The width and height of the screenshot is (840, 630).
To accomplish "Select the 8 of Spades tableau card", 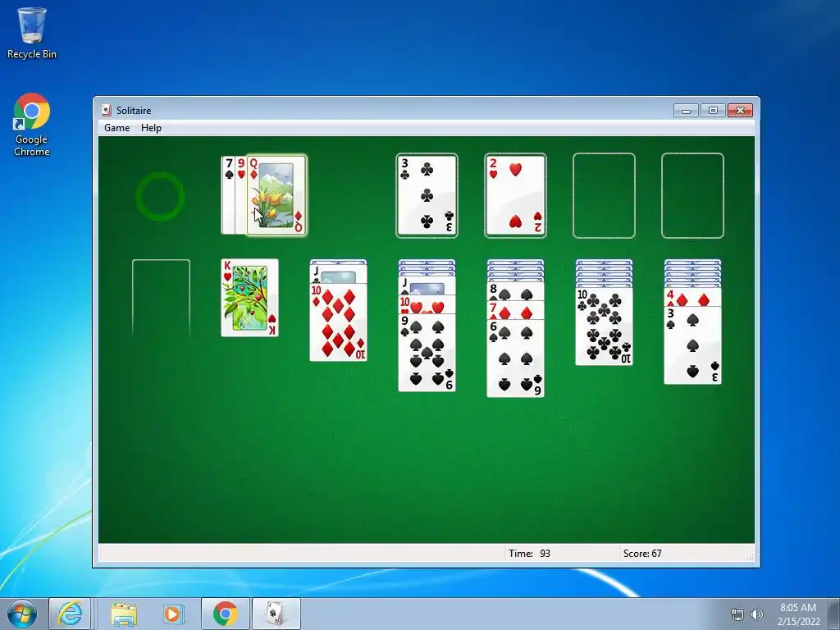I will [x=515, y=291].
